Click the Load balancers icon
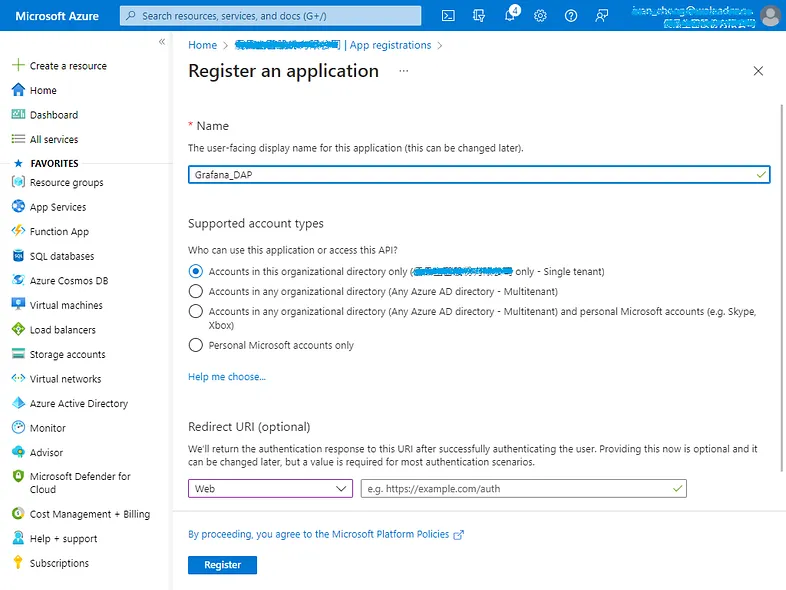The image size is (786, 590). (x=18, y=329)
